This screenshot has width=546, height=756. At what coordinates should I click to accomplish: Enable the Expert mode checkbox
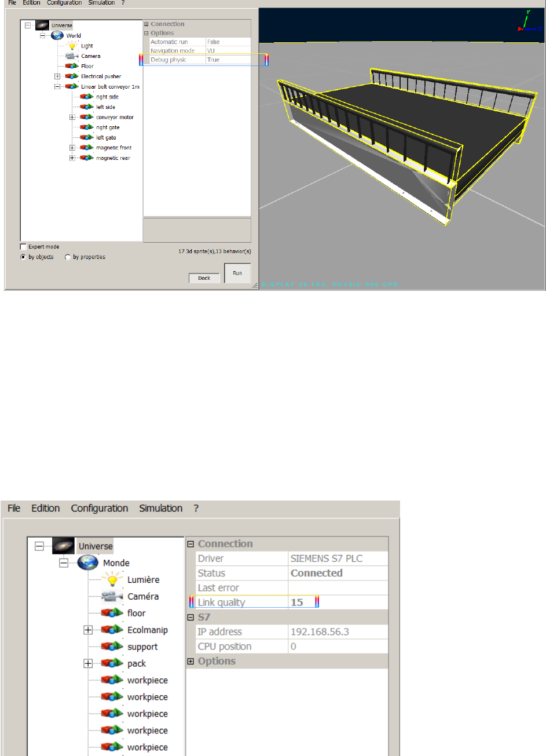pyautogui.click(x=24, y=247)
